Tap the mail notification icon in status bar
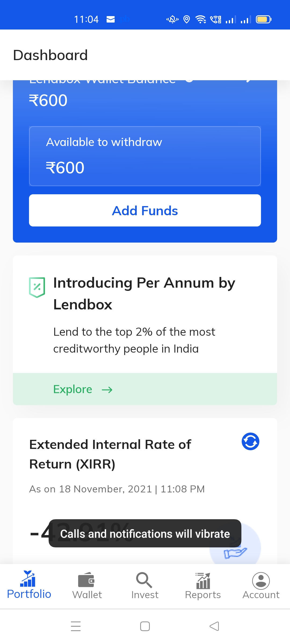Viewport: 290px width, 644px height. (x=111, y=19)
